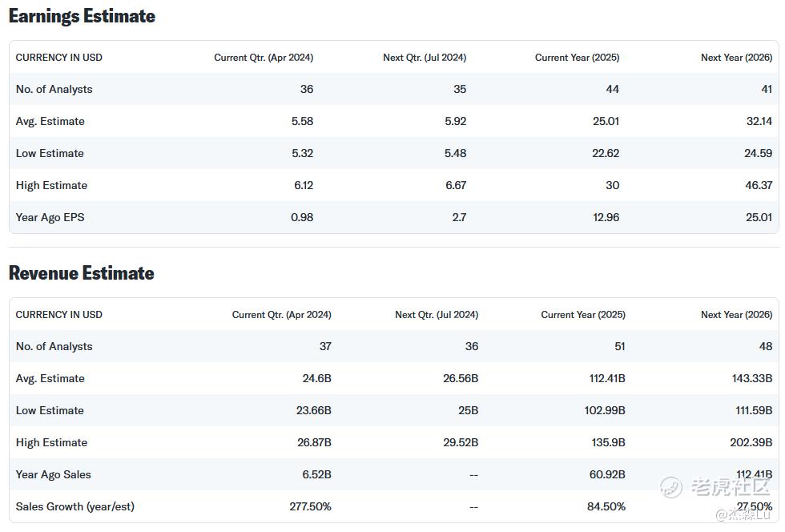Click the 5.58 average earnings estimate value
This screenshot has height=532, width=785.
(x=302, y=121)
